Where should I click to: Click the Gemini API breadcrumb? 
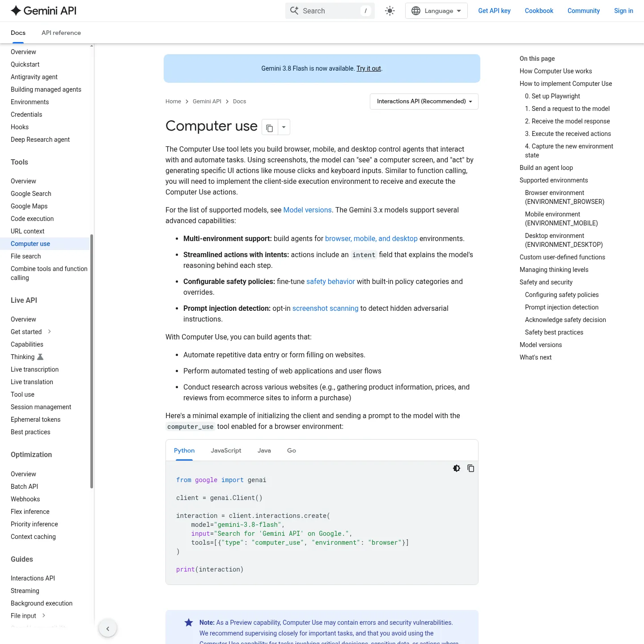tap(207, 102)
